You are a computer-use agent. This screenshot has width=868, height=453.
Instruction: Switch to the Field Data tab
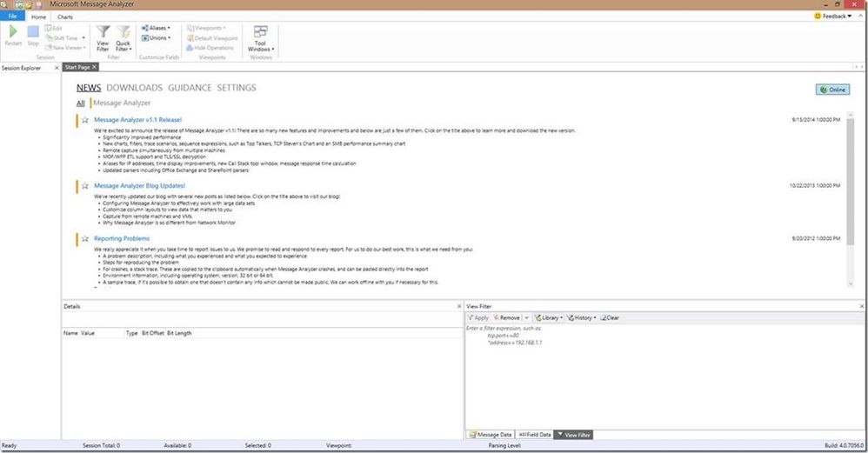coord(535,435)
